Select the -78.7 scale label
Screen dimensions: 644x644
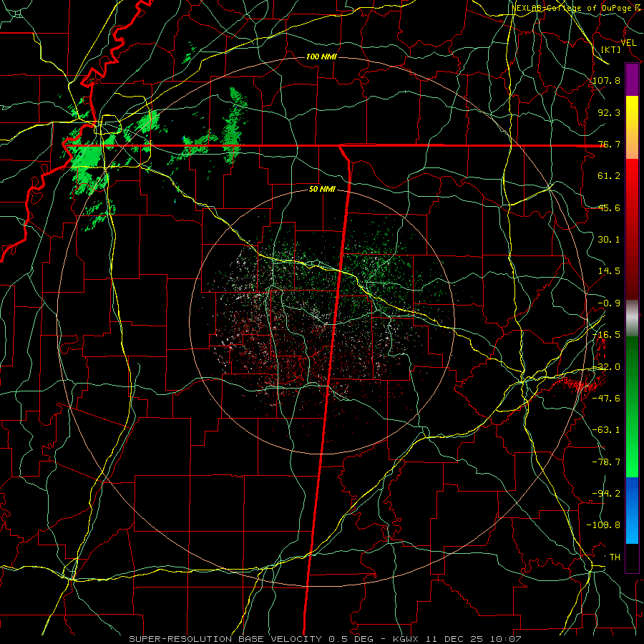tap(606, 462)
